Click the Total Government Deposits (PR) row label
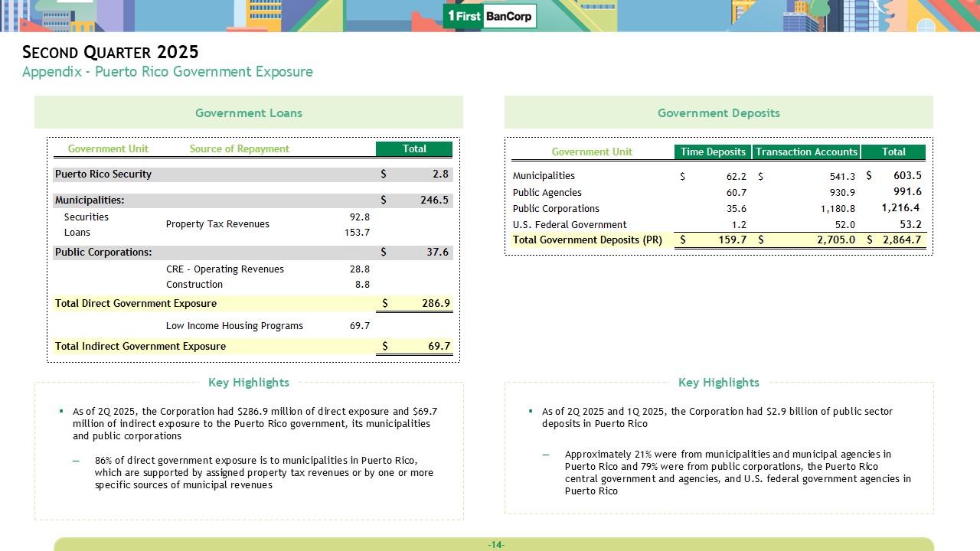980x551 pixels. pos(587,240)
